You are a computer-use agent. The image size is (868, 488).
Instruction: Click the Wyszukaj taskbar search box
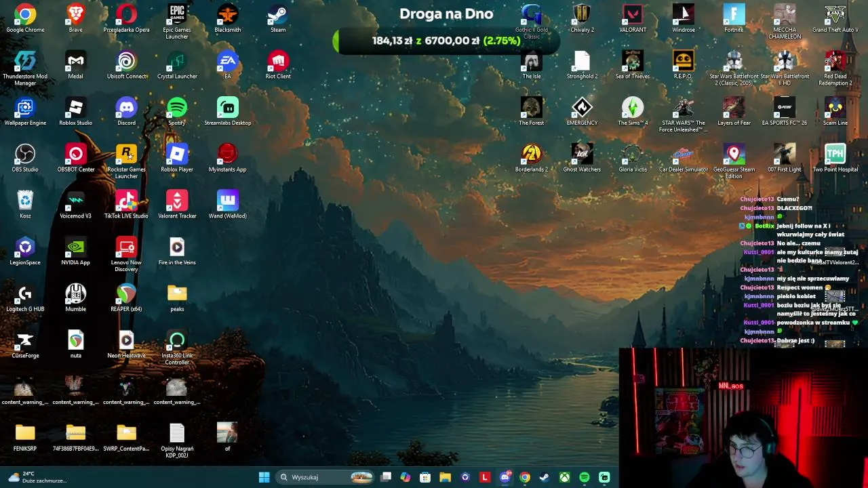click(x=326, y=477)
